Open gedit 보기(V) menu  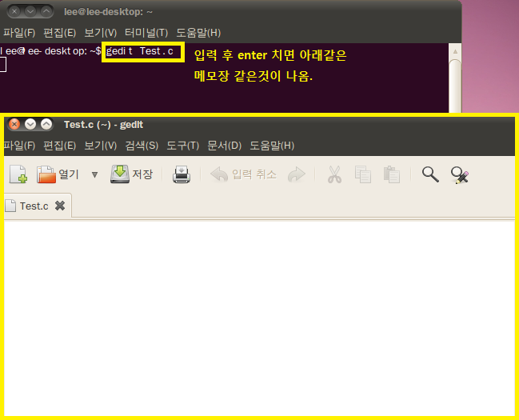click(100, 146)
